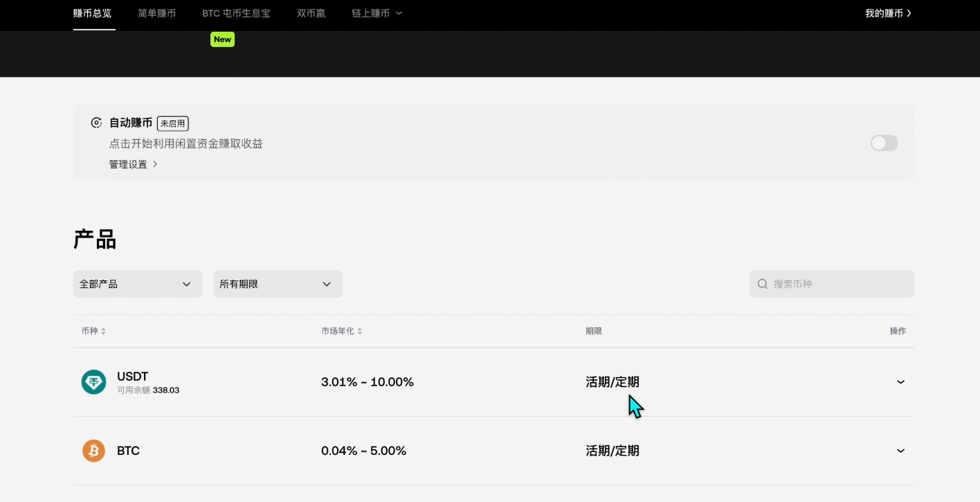This screenshot has height=502, width=980.
Task: Enable the 自动赚币 toggle switch
Action: (x=884, y=143)
